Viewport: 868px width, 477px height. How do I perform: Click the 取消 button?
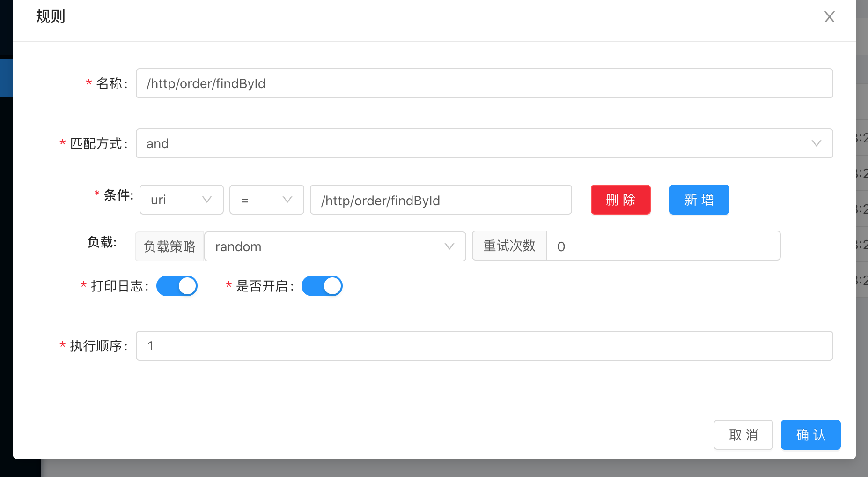743,435
